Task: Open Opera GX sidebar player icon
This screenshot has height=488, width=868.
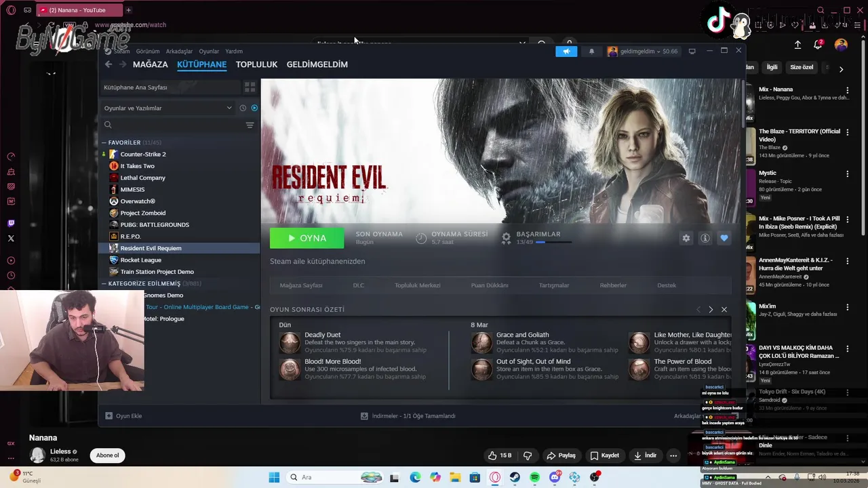Action: (11, 260)
